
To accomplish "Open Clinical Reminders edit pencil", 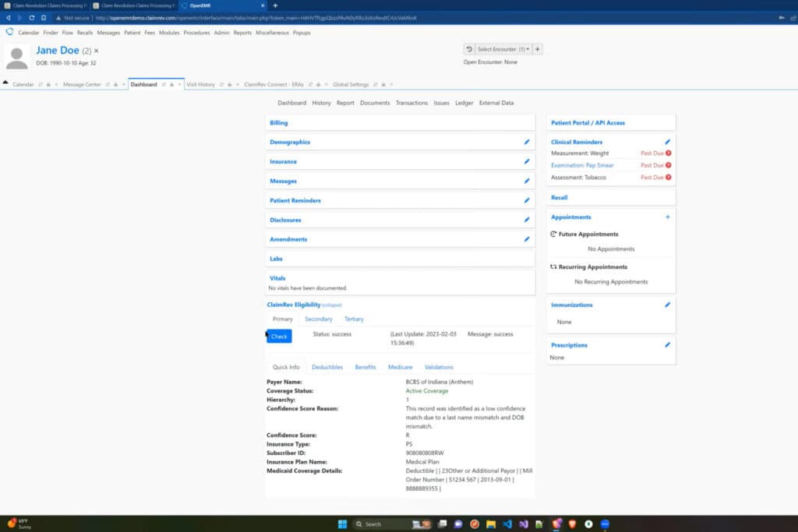I will 667,142.
